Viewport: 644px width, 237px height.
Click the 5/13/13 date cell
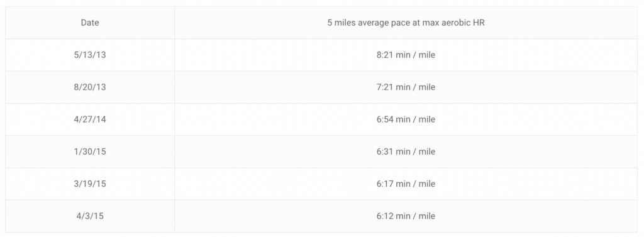(90, 55)
